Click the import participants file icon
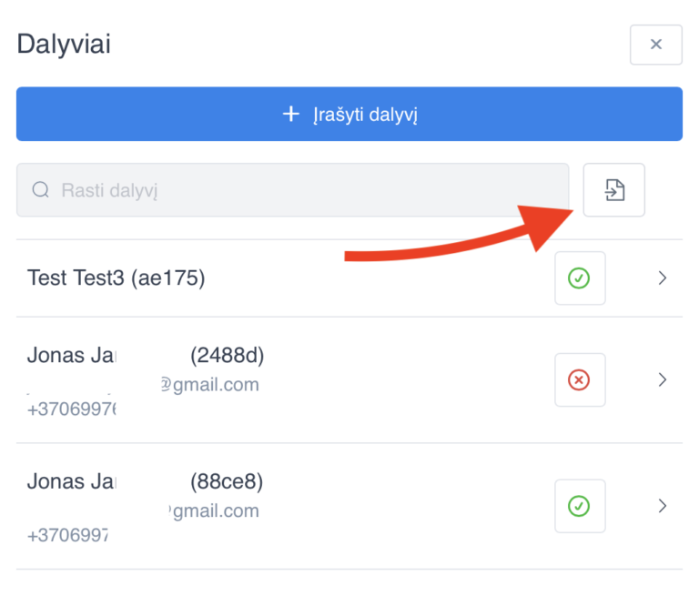 (613, 190)
